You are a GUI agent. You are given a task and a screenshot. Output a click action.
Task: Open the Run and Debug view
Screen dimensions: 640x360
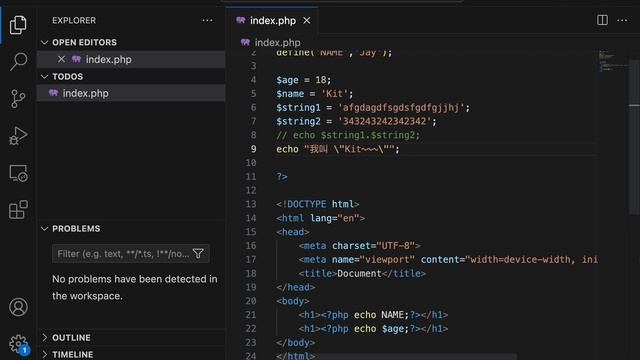(x=18, y=136)
